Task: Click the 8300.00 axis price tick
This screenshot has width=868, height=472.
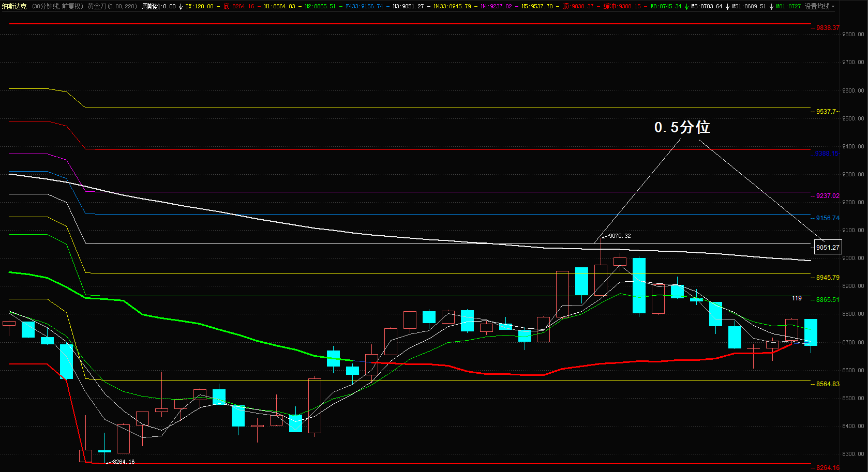Action: 853,454
